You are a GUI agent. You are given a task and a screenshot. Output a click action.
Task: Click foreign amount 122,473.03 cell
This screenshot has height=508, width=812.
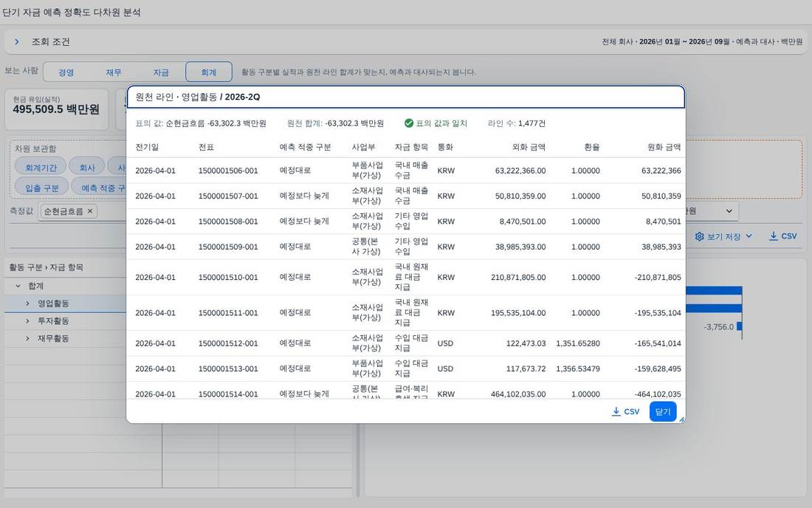point(526,343)
